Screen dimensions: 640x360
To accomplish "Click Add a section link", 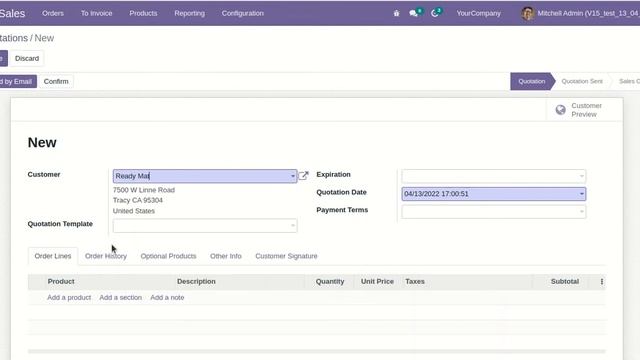I will 120,298.
